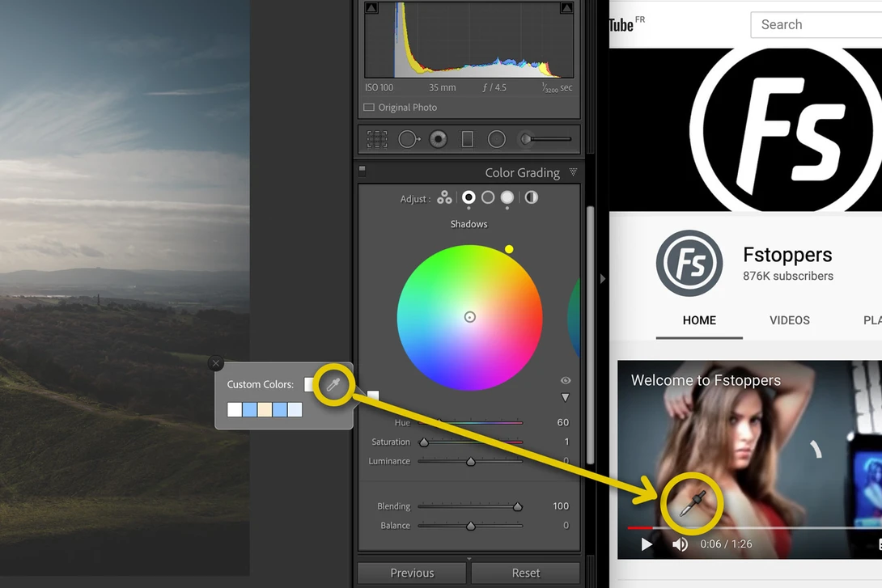
Task: Switch Adjust to 3-way view
Action: 444,197
